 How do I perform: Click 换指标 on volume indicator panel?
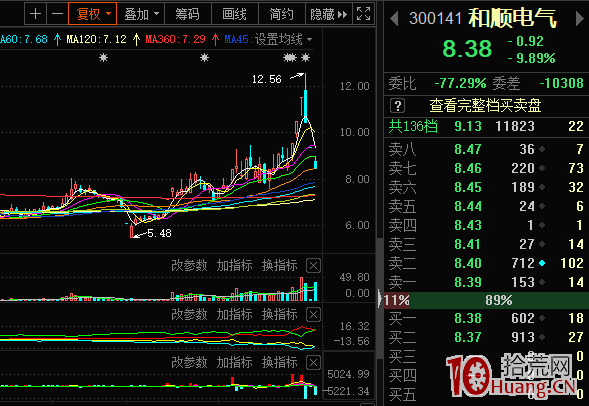tap(279, 266)
